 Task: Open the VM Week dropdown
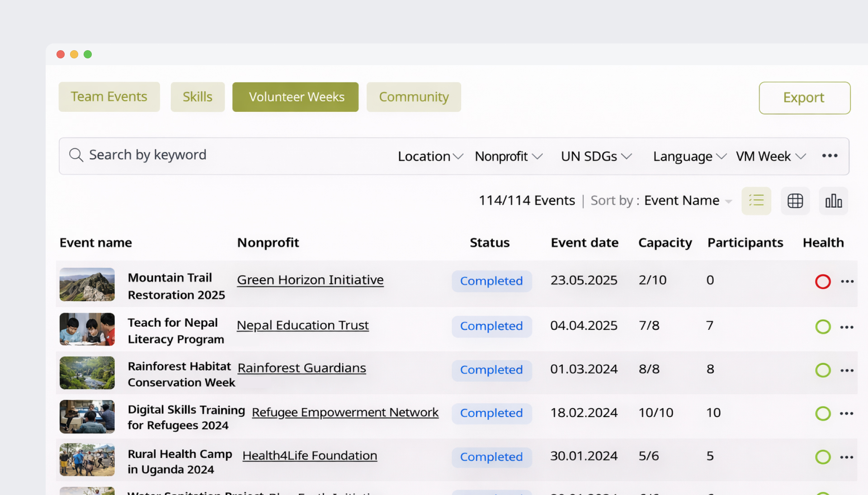(770, 156)
